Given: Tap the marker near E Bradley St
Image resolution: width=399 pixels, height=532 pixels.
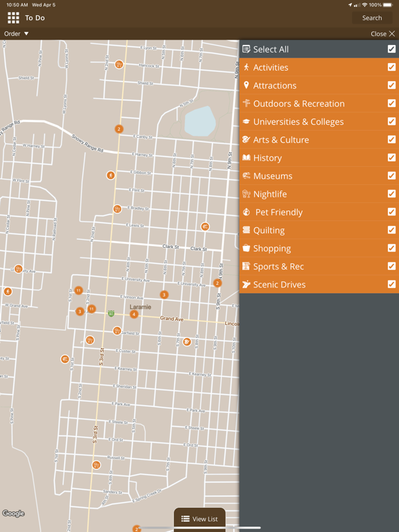Looking at the screenshot, I should 117,209.
